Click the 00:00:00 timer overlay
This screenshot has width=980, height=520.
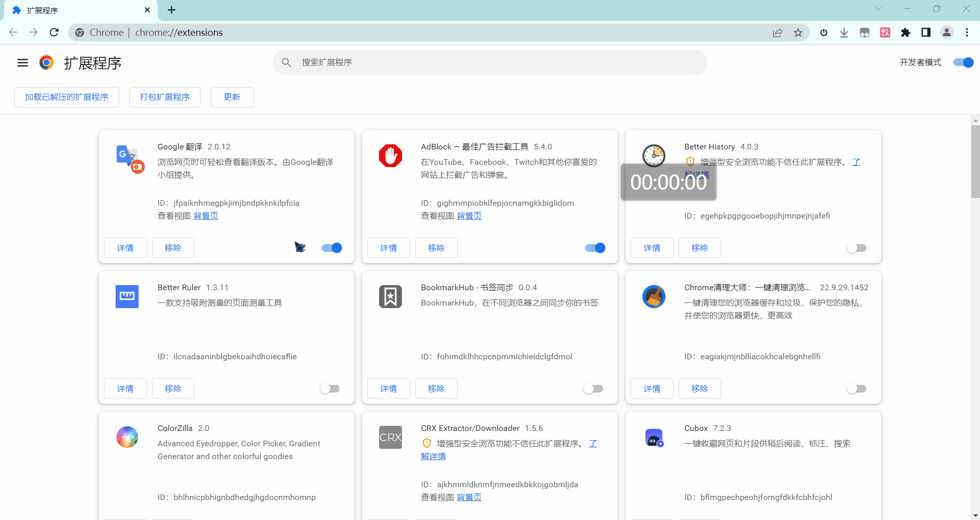coord(669,182)
